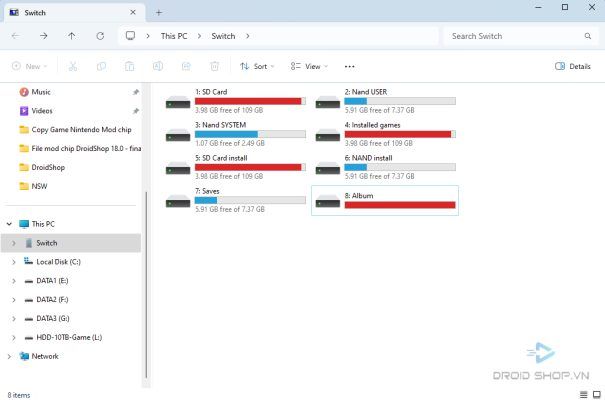Select the 3: Nand SYSTEM drive icon

(x=178, y=136)
